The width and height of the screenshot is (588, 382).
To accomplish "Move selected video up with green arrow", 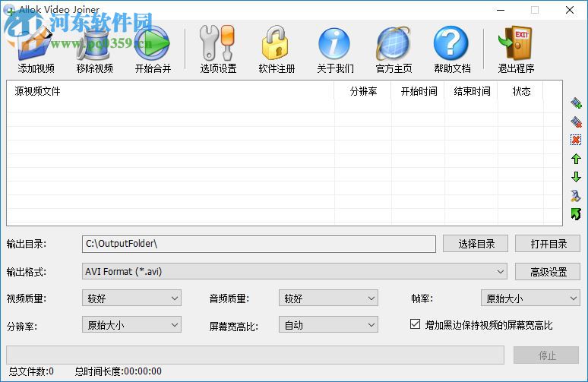I will pyautogui.click(x=576, y=159).
